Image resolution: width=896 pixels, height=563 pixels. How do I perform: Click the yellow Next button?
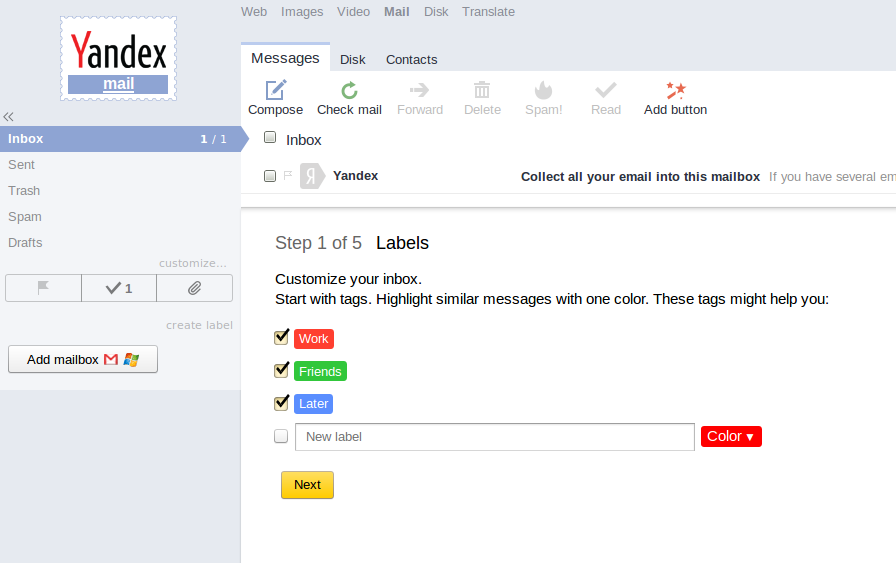(307, 485)
